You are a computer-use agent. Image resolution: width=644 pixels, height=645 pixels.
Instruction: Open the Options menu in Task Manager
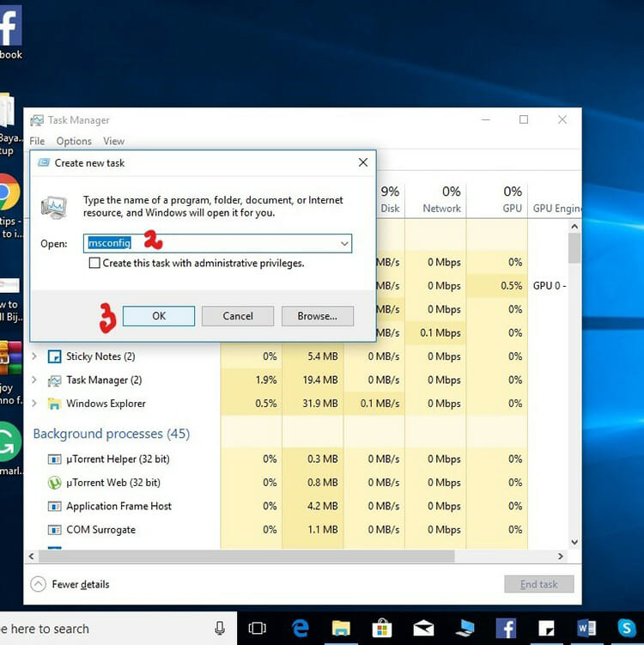coord(74,141)
